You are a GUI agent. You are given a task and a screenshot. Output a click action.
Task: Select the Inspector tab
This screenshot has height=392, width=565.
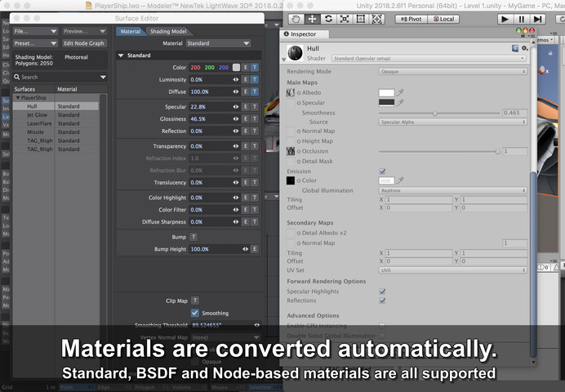[304, 33]
